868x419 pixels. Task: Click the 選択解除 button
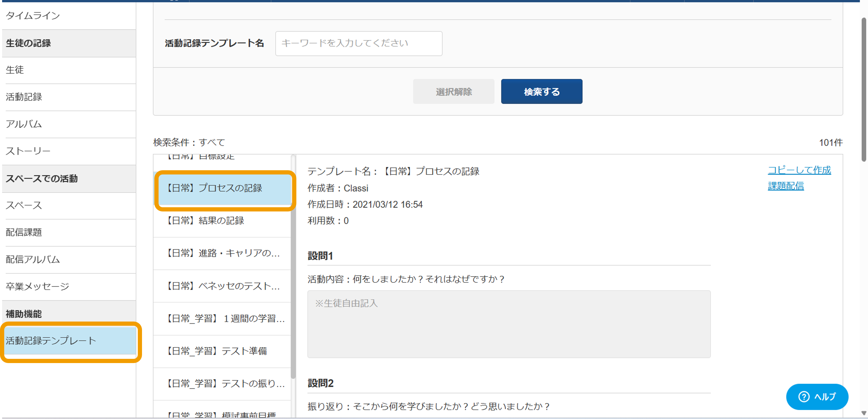tap(453, 92)
